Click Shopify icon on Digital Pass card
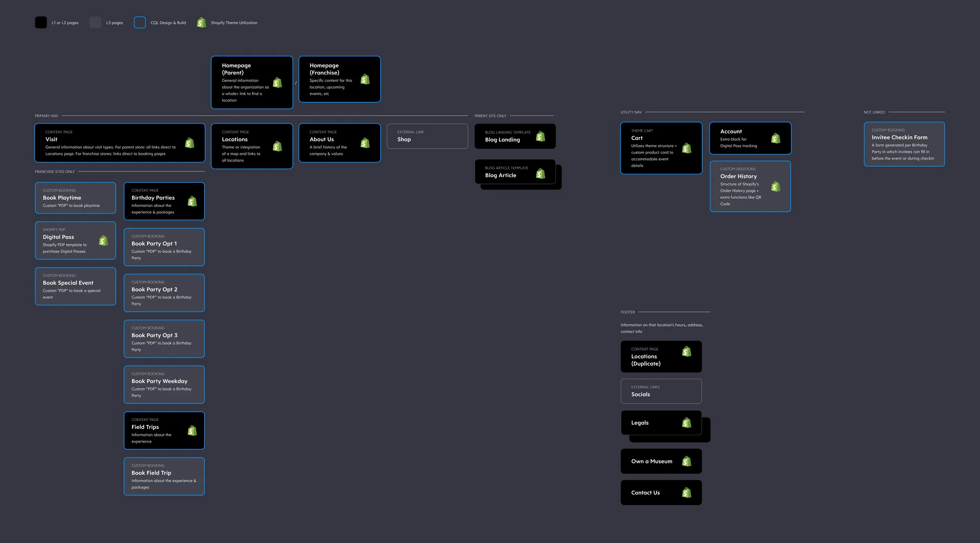This screenshot has width=980, height=543. [103, 240]
